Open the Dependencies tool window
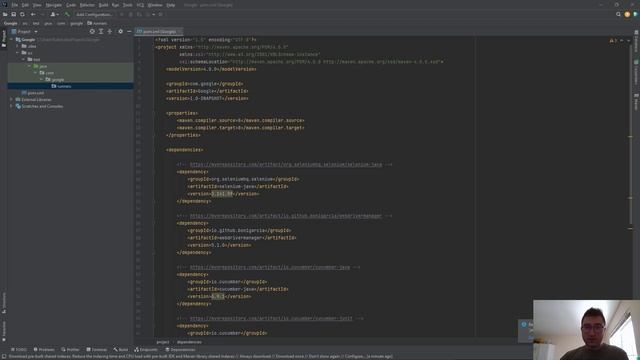640x360 pixels. (180, 350)
